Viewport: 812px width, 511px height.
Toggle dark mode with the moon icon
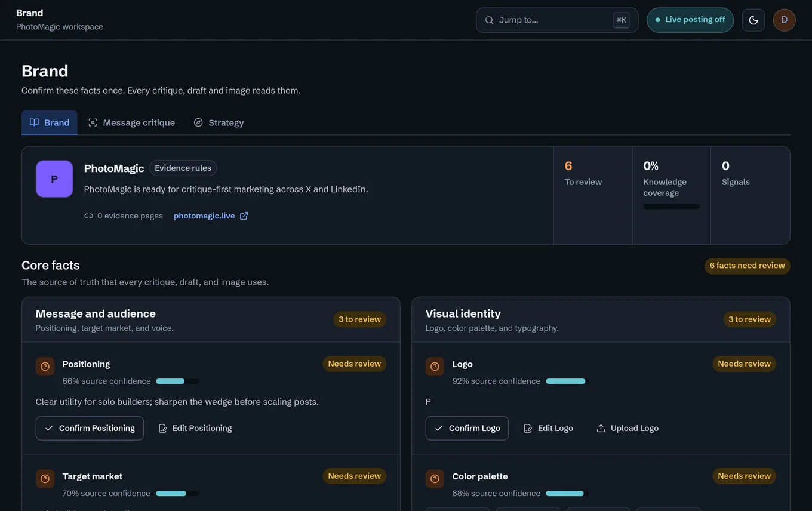pos(753,20)
